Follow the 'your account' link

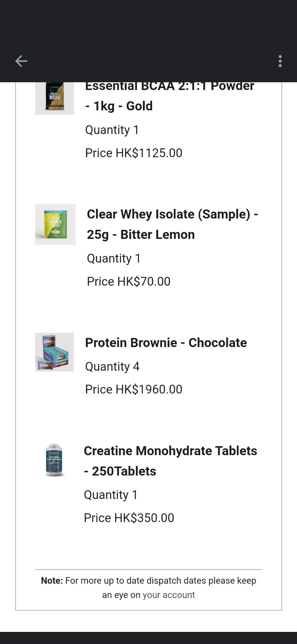pyautogui.click(x=169, y=595)
